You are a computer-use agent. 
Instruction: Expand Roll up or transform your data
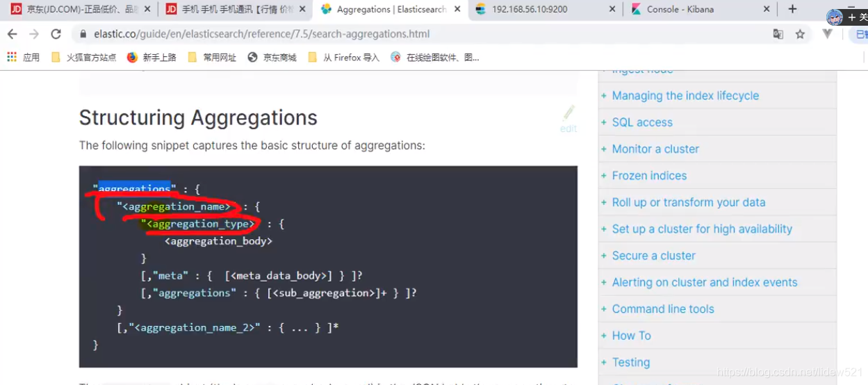[604, 203]
